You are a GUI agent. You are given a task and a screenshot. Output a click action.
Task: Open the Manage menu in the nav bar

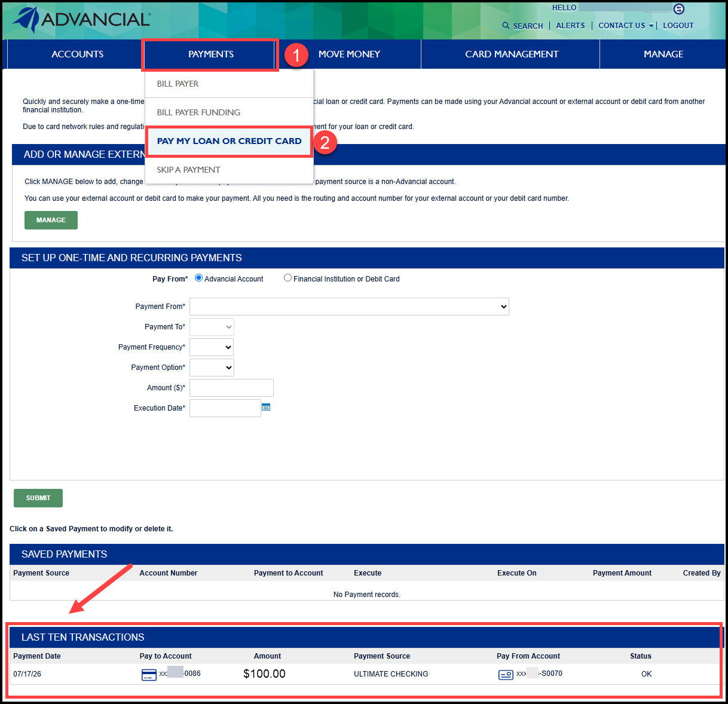pos(663,54)
